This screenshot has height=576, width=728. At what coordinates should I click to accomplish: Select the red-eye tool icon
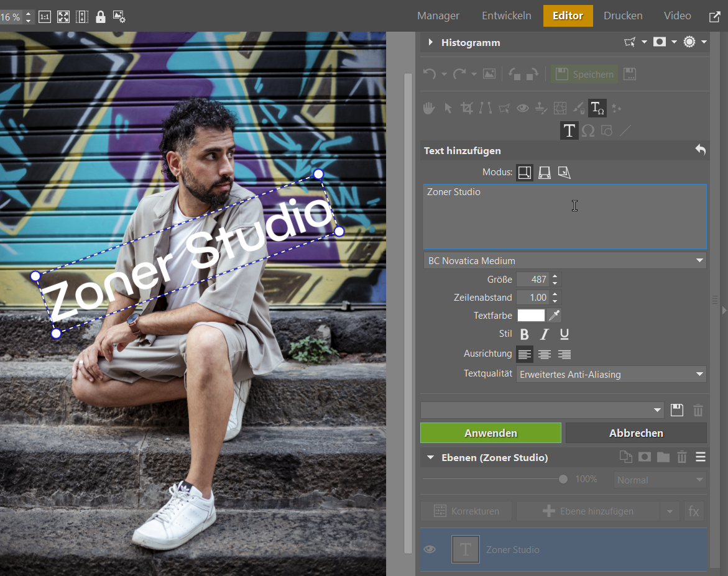(523, 109)
